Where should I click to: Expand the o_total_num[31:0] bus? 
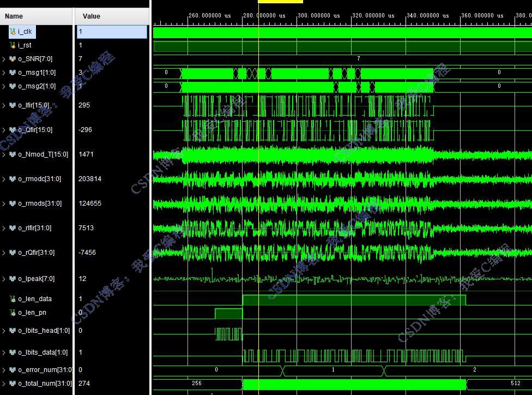tap(4, 383)
